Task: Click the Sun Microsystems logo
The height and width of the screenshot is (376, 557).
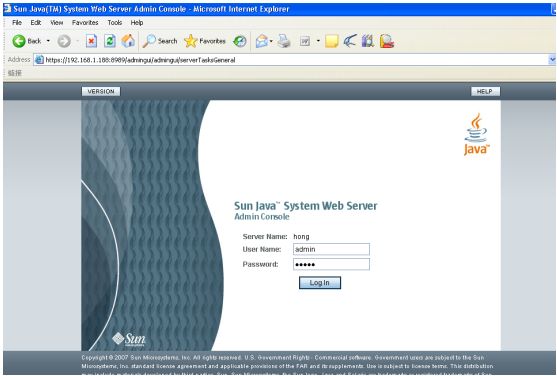Action: pyautogui.click(x=129, y=339)
